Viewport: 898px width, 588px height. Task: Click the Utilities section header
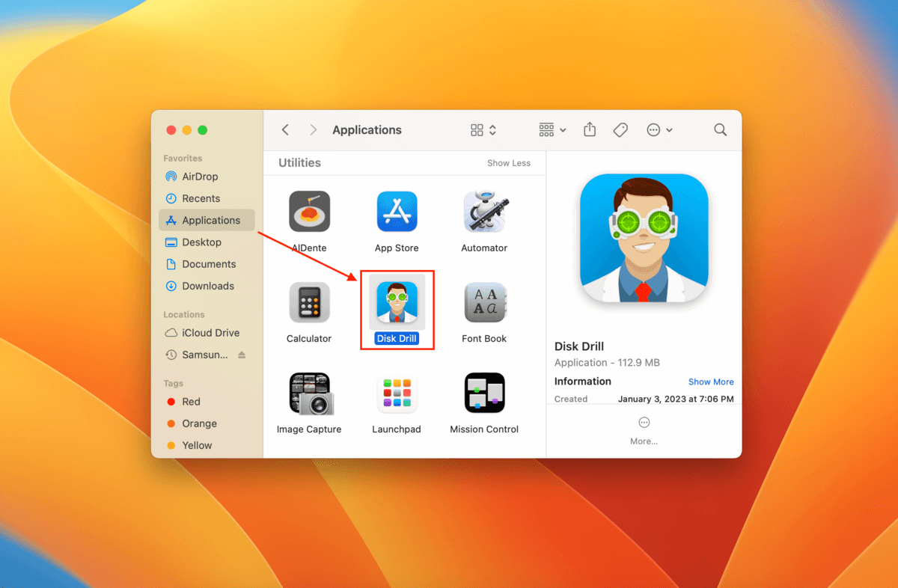click(x=300, y=163)
